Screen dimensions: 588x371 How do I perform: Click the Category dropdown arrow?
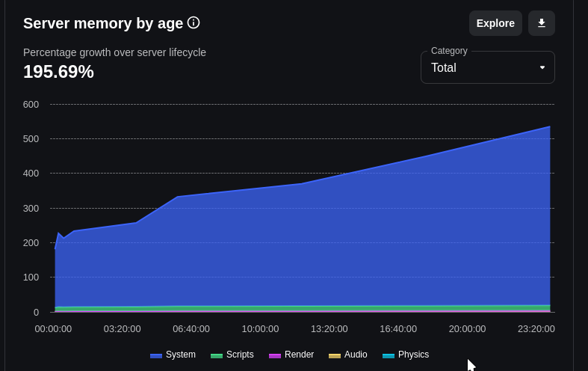(x=542, y=67)
